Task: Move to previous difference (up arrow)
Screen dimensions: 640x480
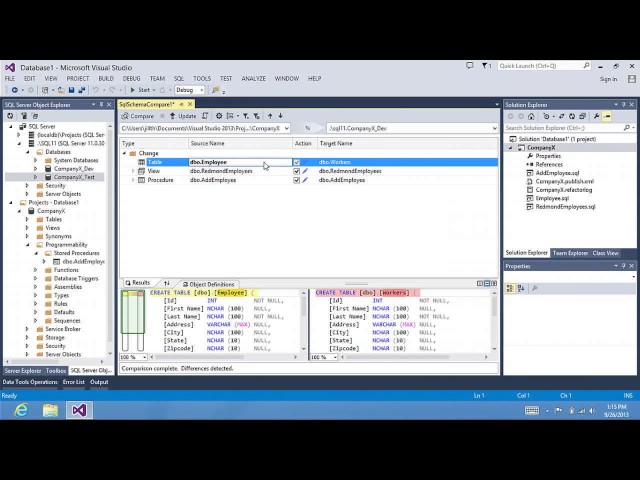Action: (x=270, y=116)
